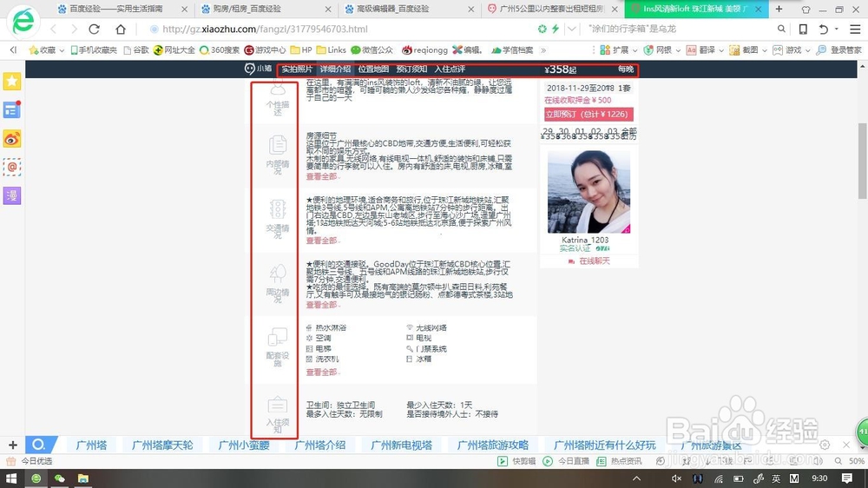The width and height of the screenshot is (868, 488).
Task: Switch to 高级编辑器_百度经验 tab
Action: pos(409,9)
